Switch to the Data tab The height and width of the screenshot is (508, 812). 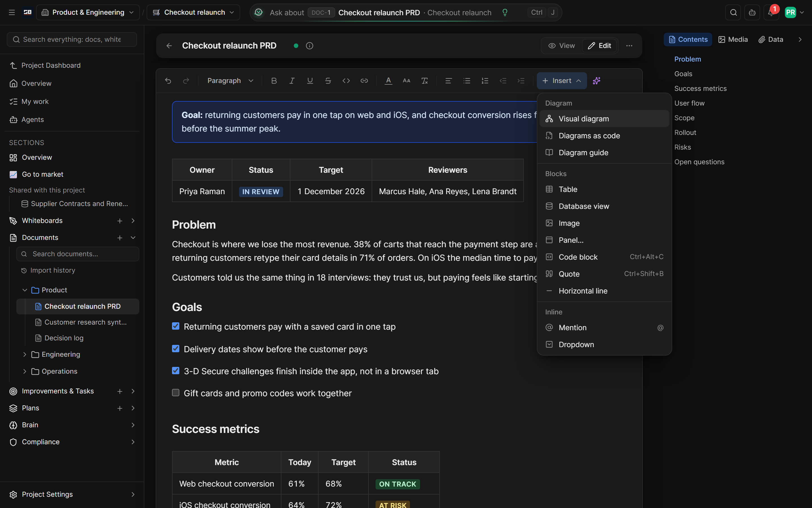click(771, 40)
